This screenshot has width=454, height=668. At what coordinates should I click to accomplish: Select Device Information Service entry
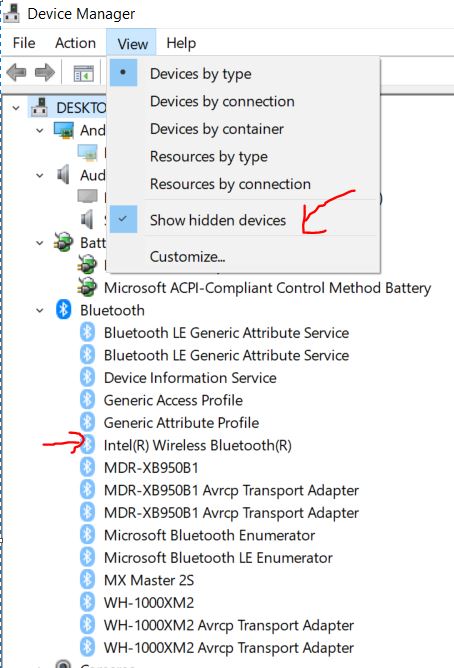click(190, 377)
